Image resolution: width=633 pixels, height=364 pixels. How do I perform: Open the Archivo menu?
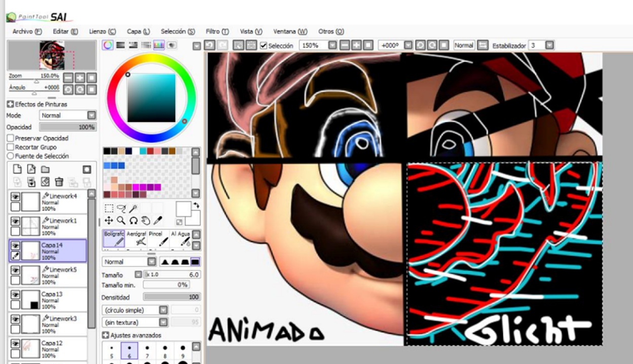27,31
